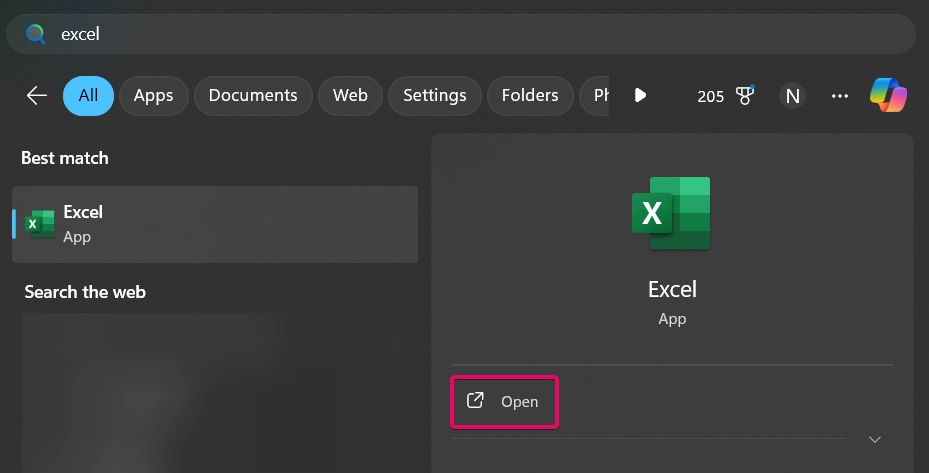Click the Excel title in preview pane
Image resolution: width=929 pixels, height=473 pixels.
pyautogui.click(x=672, y=289)
